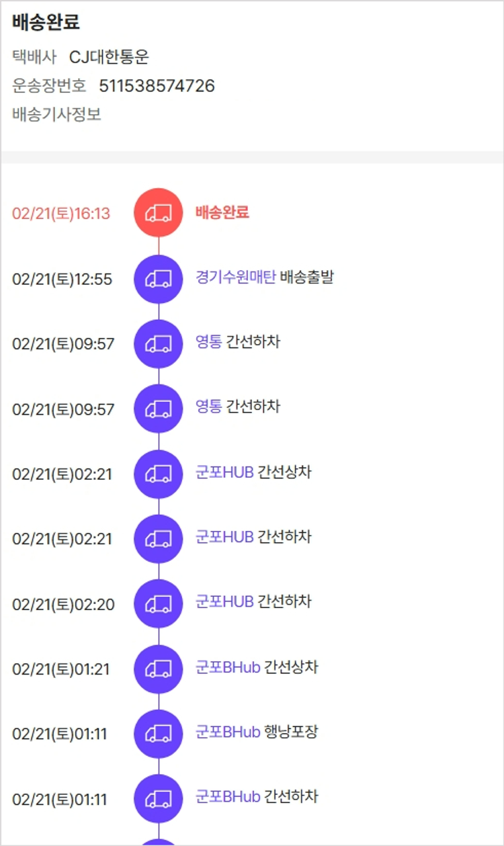Open the 경기수원매탄 location link
The height and width of the screenshot is (846, 504).
coord(235,277)
